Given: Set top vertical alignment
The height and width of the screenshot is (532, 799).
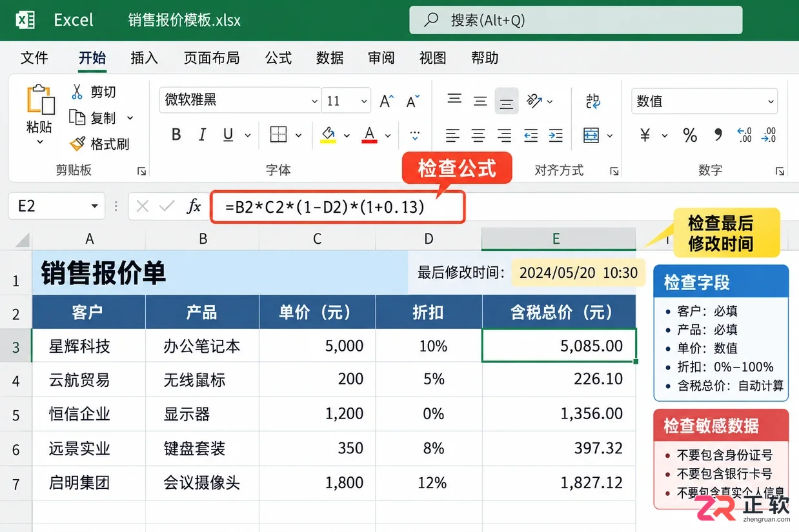Looking at the screenshot, I should click(454, 100).
